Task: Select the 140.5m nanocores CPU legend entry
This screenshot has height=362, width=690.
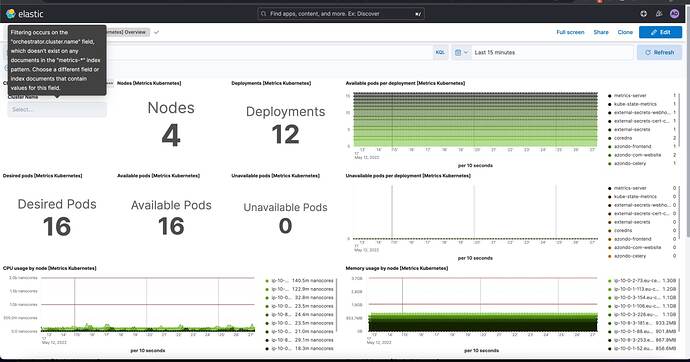Action: [302, 281]
